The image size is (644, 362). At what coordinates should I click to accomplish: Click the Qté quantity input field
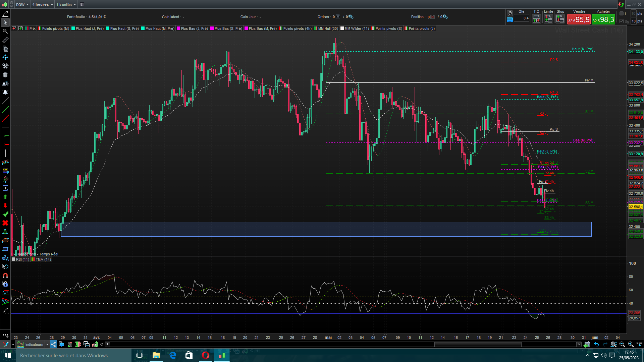521,18
